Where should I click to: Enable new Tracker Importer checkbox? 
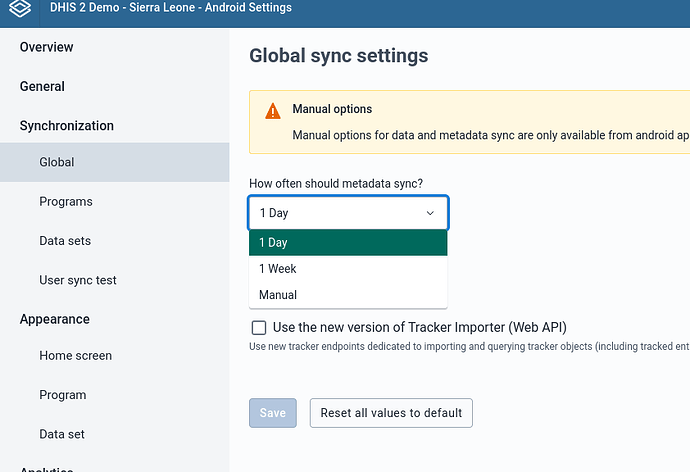259,327
